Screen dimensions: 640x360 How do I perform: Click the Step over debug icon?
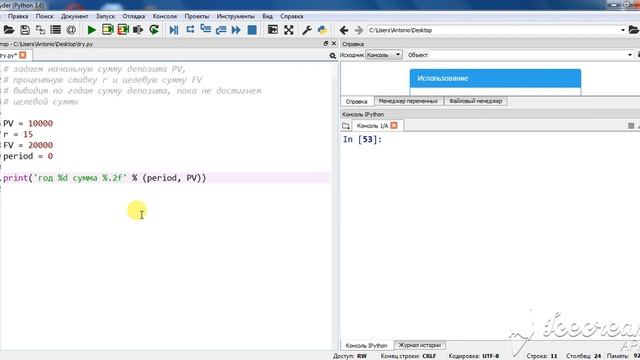(x=190, y=29)
